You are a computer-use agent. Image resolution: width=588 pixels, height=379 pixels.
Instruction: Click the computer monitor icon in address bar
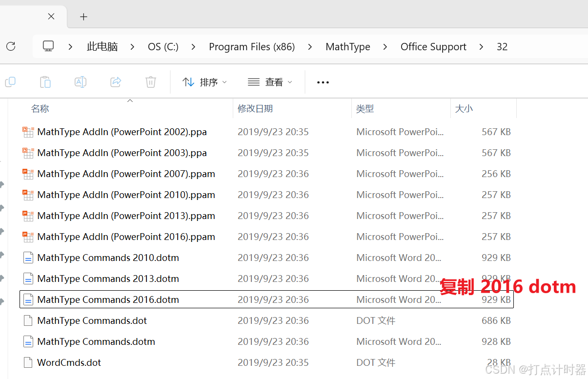[48, 46]
